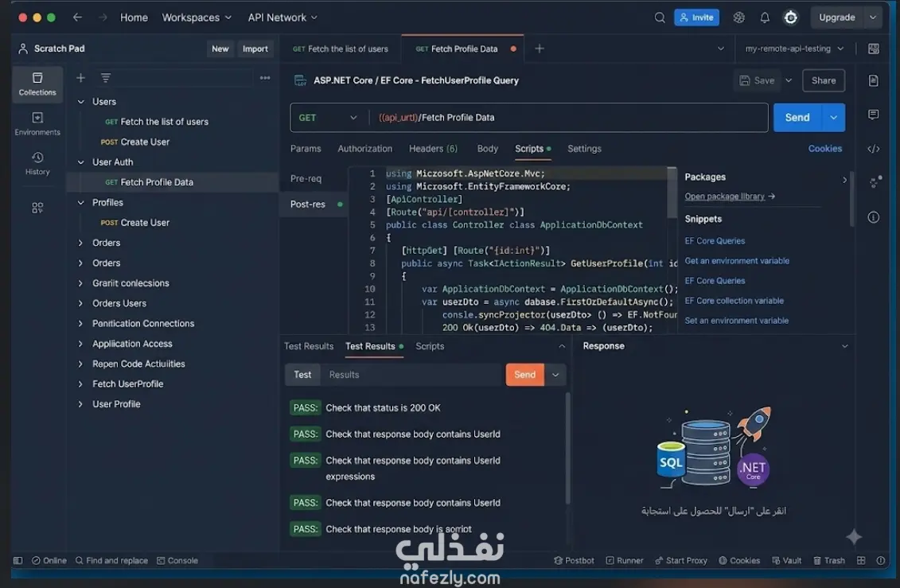This screenshot has height=588, width=900.
Task: Click the request URL input field
Action: point(567,118)
